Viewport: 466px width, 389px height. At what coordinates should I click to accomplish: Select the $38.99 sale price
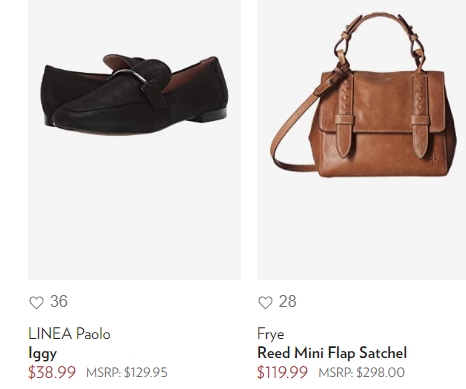(52, 372)
